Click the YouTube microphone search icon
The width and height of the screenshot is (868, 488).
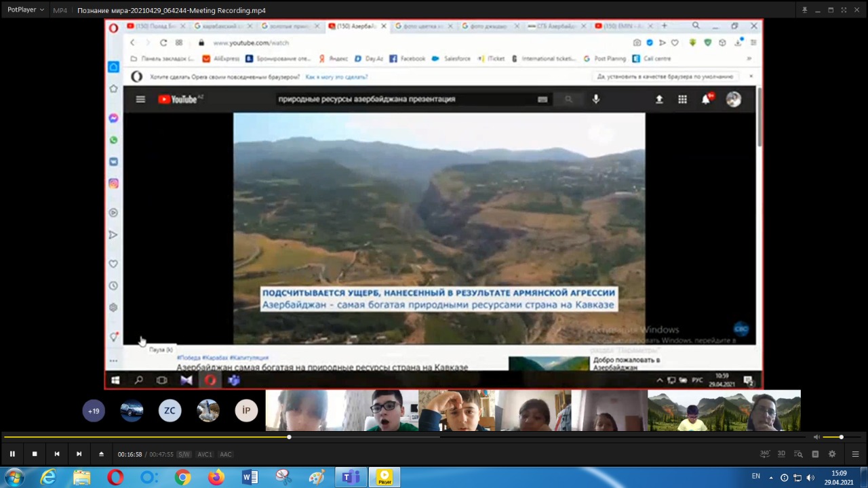[x=596, y=99]
